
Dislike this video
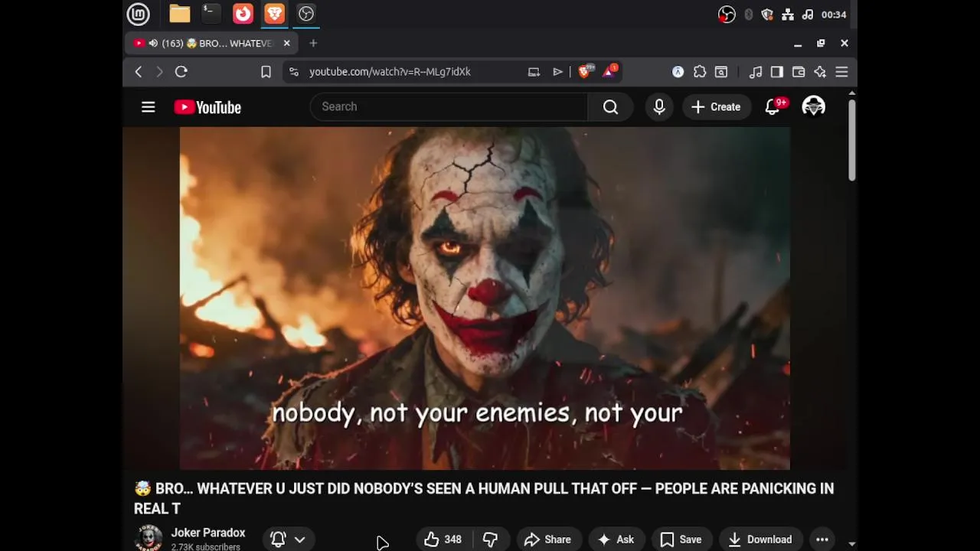(x=490, y=540)
